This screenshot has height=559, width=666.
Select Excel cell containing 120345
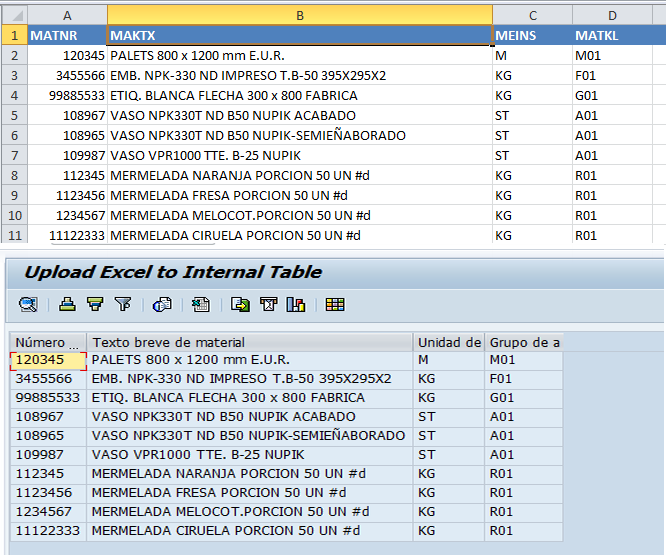point(68,56)
